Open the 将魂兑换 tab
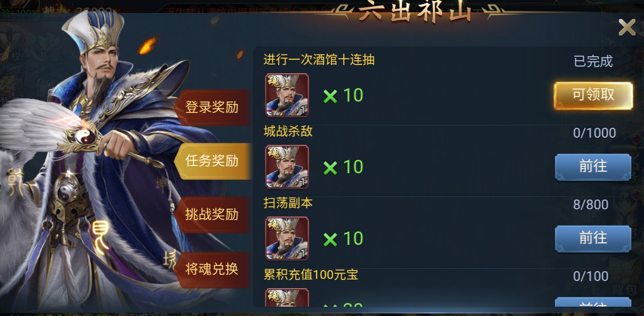Viewport: 644px width, 316px height. (x=212, y=269)
